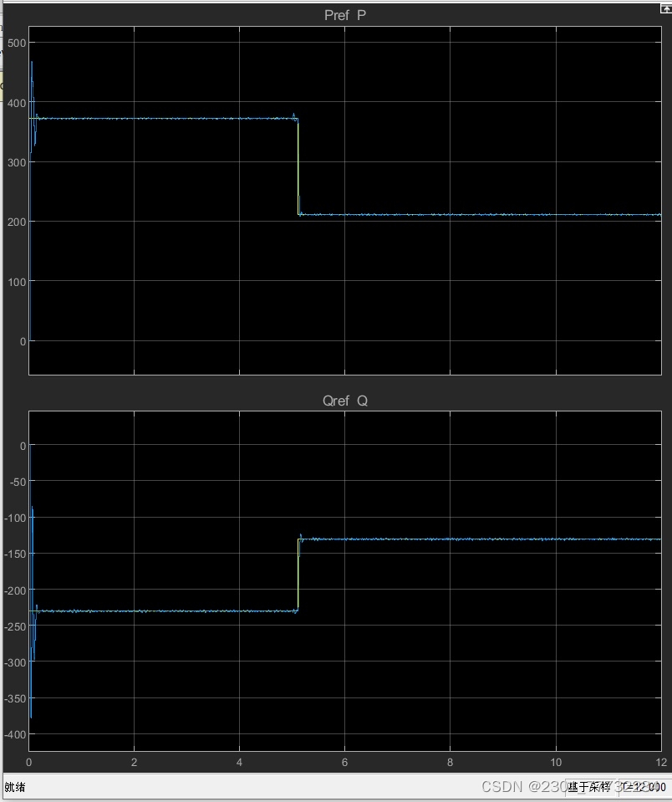This screenshot has height=802, width=672.
Task: Click the time axis label 10
Action: click(556, 762)
